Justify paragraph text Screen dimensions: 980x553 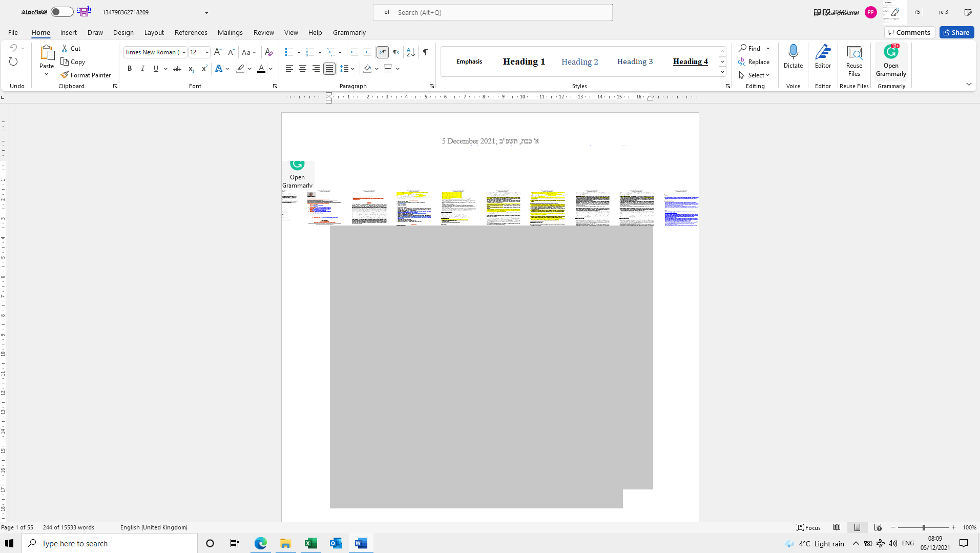coord(329,68)
